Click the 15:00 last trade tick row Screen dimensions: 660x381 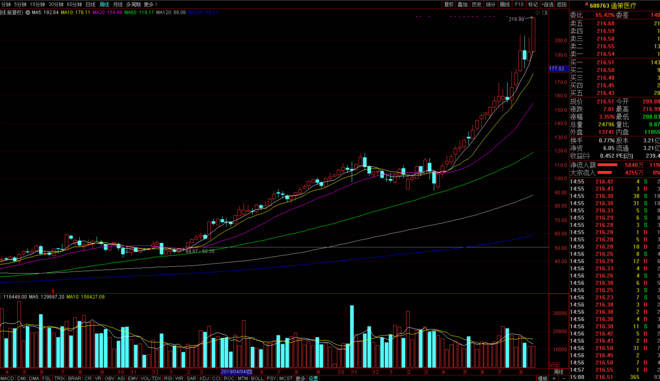(x=615, y=378)
